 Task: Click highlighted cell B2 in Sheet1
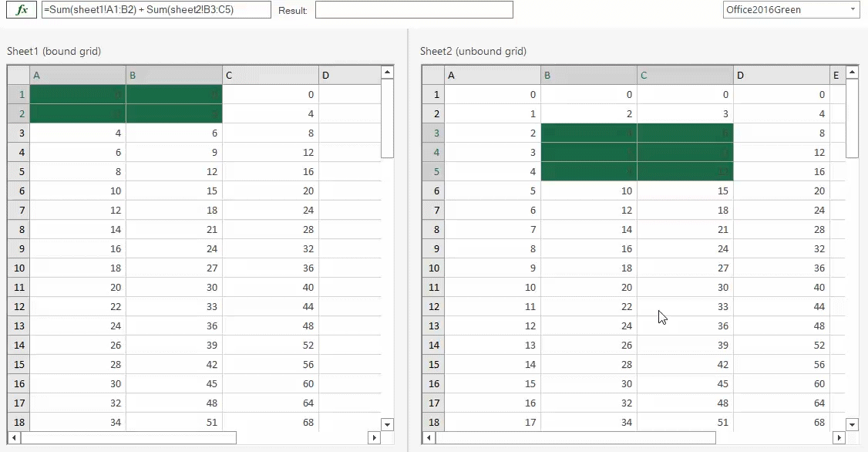pos(173,113)
